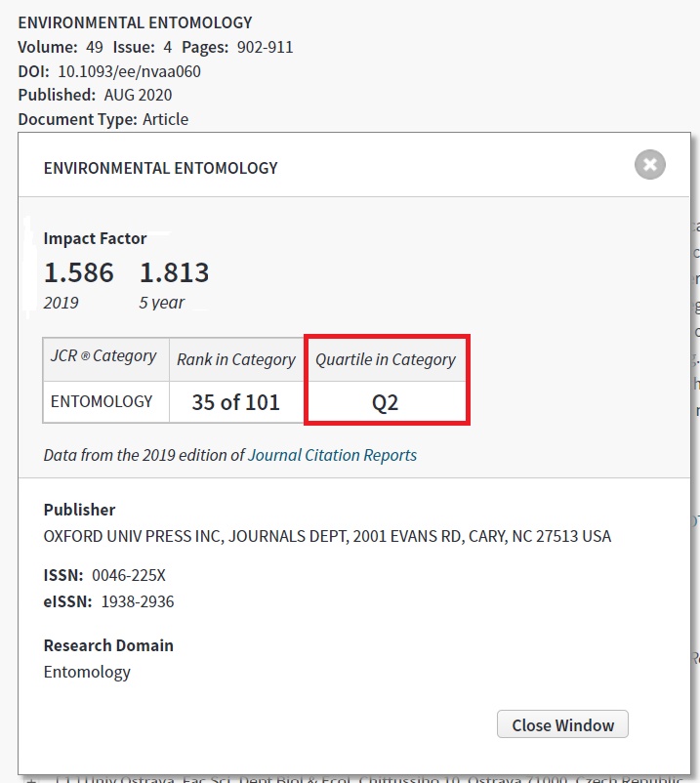This screenshot has height=783, width=700.
Task: Select the 5 year impact factor 1.813
Action: 174,272
